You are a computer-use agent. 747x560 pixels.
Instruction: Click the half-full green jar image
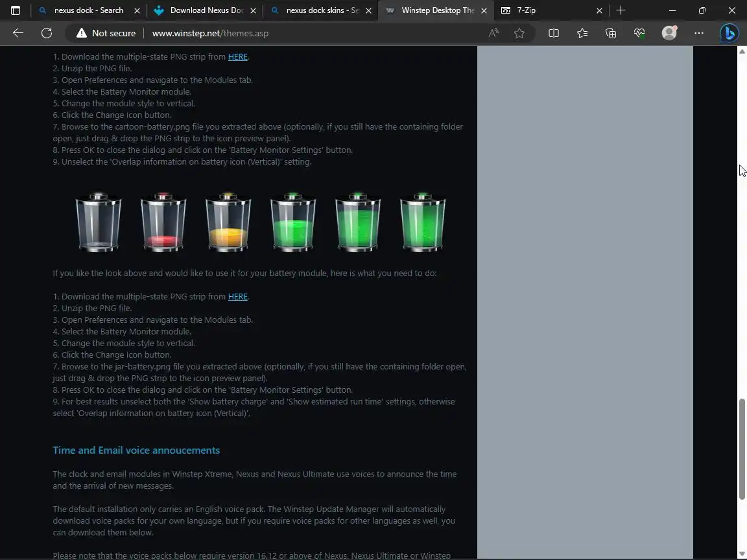(293, 222)
